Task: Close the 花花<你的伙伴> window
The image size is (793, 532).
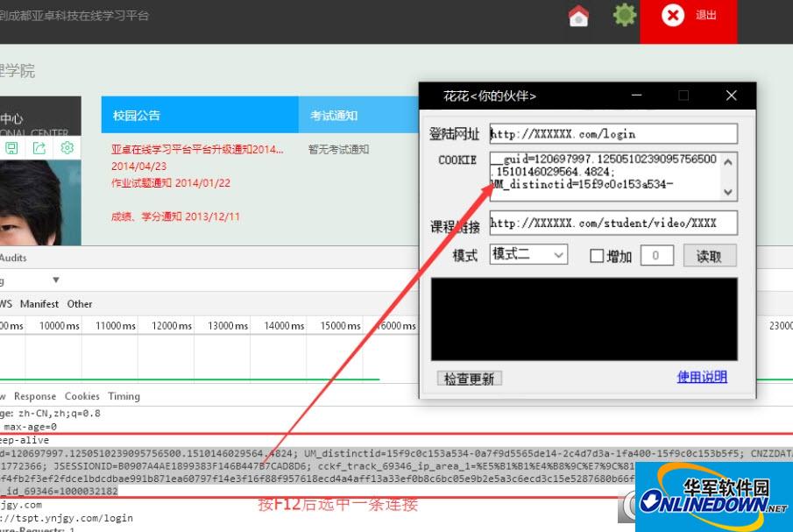Action: coord(732,95)
